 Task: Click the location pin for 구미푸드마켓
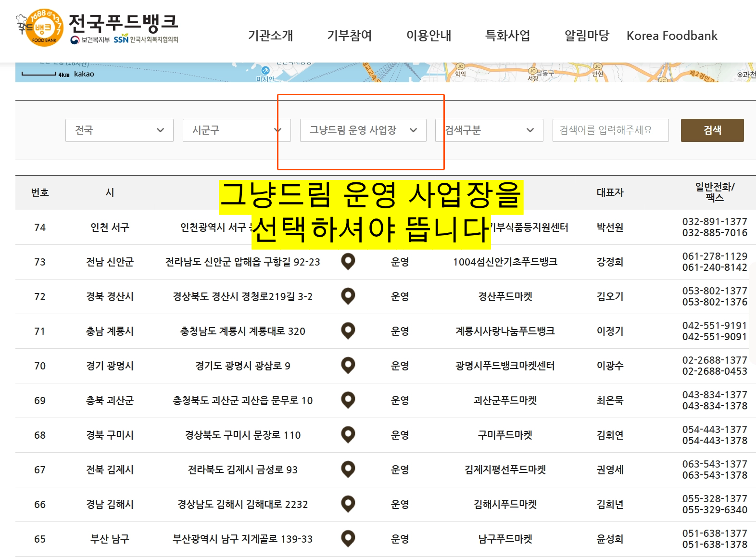(348, 435)
